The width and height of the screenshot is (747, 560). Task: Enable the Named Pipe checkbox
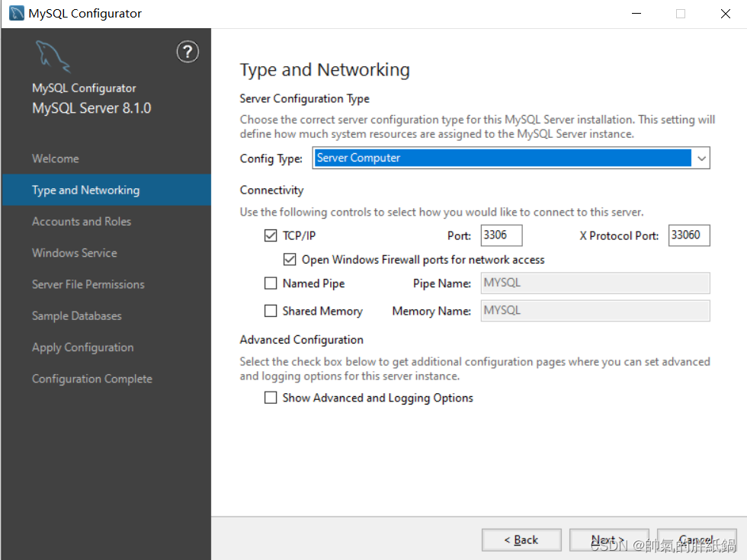(271, 283)
